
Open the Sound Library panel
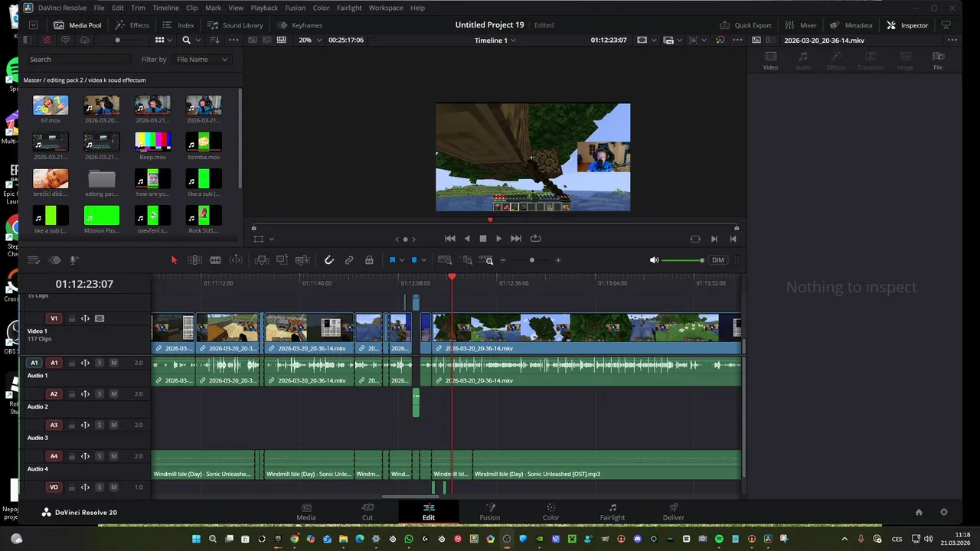coord(236,25)
